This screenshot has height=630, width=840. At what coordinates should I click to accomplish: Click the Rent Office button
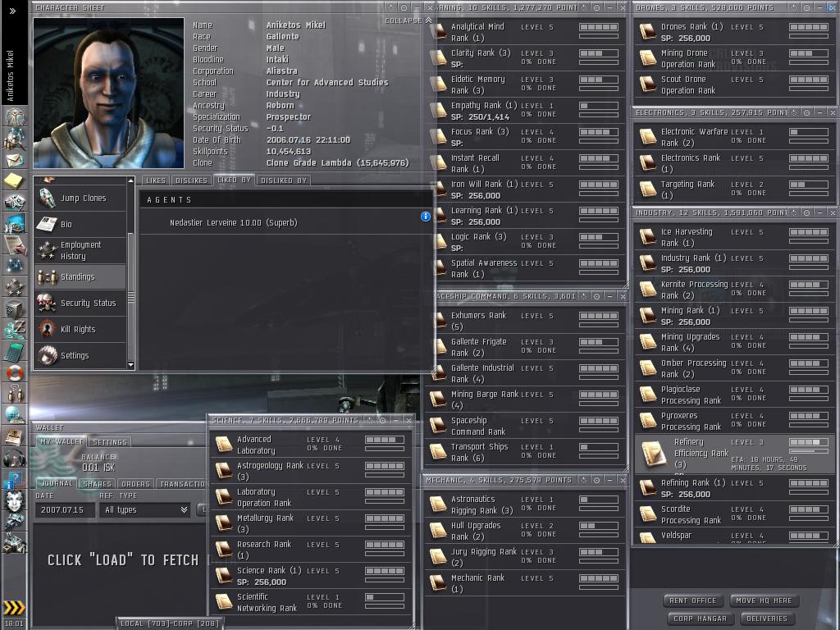point(692,600)
